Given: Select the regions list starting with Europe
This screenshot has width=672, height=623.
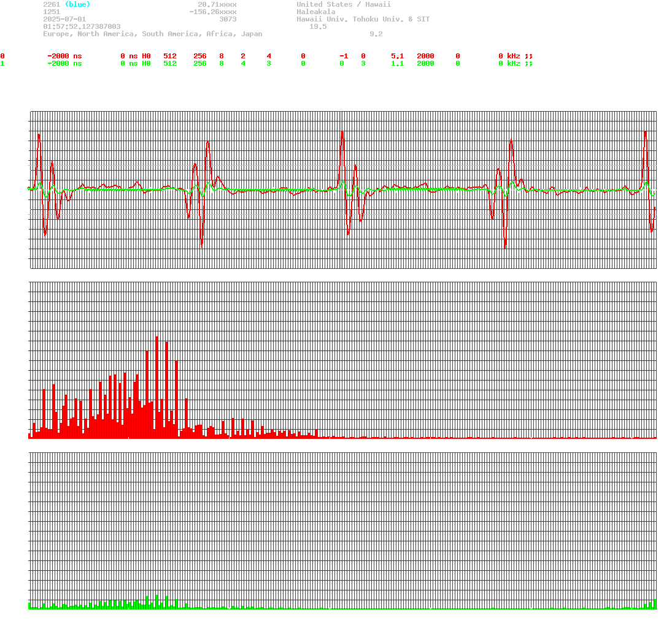Looking at the screenshot, I should [x=153, y=34].
